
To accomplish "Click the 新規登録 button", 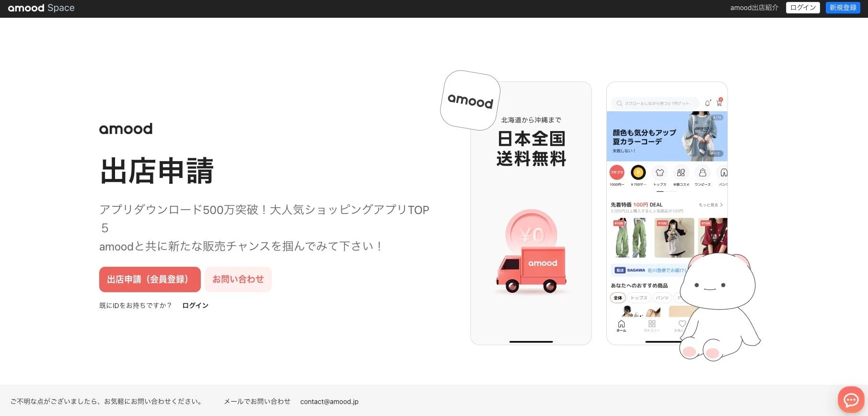I will pos(843,8).
